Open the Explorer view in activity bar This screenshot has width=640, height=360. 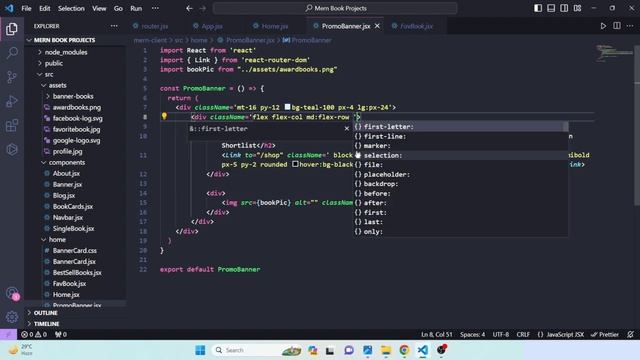(x=12, y=29)
